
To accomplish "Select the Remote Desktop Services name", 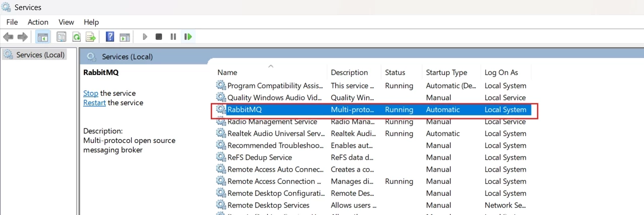I will coord(268,205).
